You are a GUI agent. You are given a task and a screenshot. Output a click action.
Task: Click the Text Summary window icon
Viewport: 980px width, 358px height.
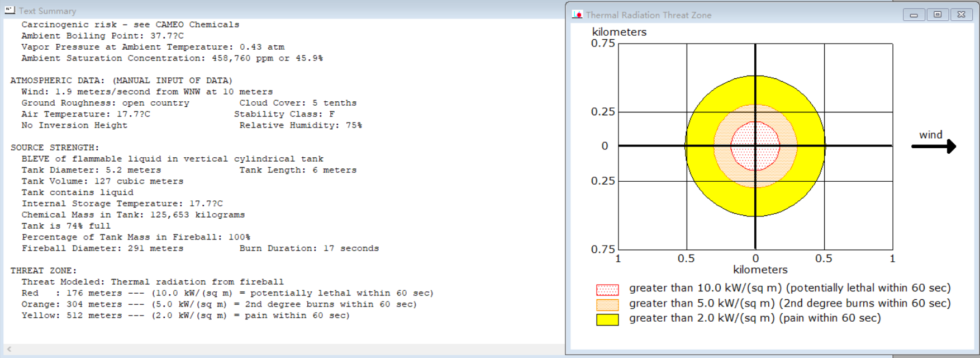(9, 10)
